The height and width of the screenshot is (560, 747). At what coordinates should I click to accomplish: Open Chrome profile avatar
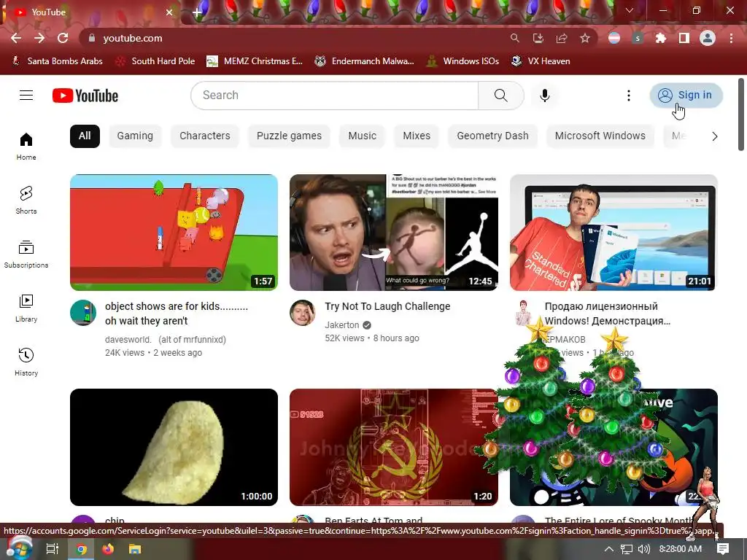[708, 38]
